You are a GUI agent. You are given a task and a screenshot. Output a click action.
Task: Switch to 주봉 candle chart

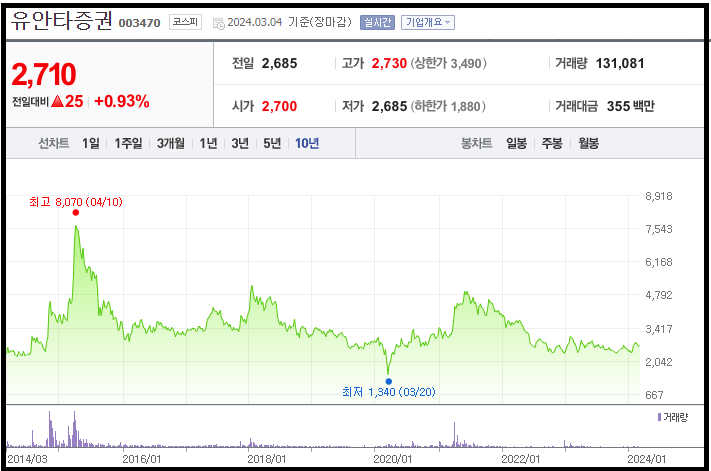[552, 143]
